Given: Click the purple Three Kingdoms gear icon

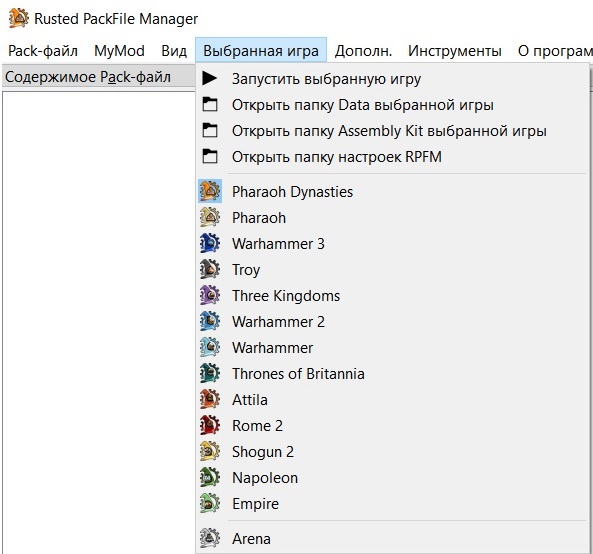Looking at the screenshot, I should point(210,295).
